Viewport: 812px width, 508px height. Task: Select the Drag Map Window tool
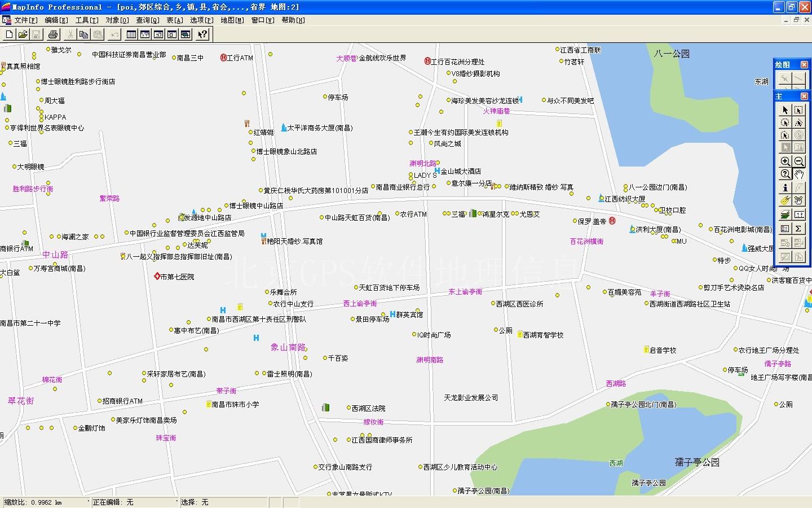coord(798,200)
